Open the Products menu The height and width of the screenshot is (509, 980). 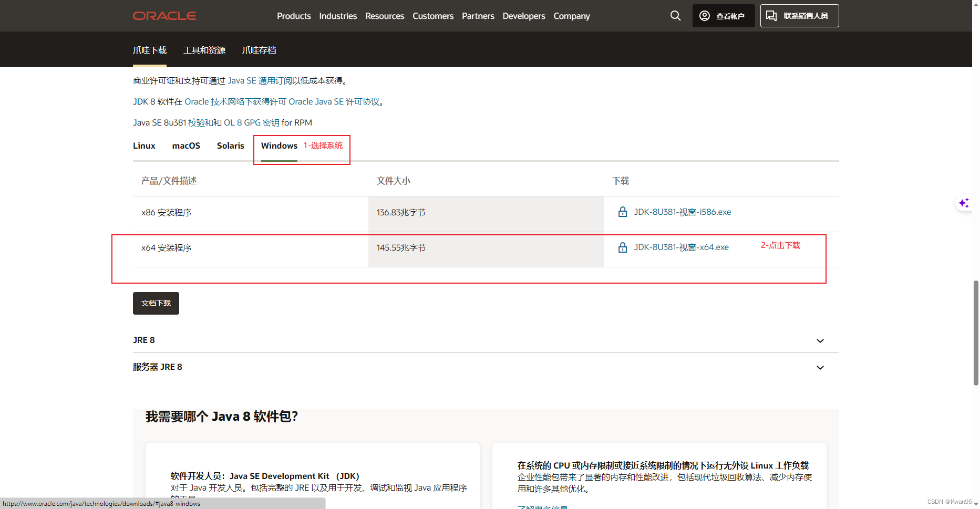click(294, 16)
